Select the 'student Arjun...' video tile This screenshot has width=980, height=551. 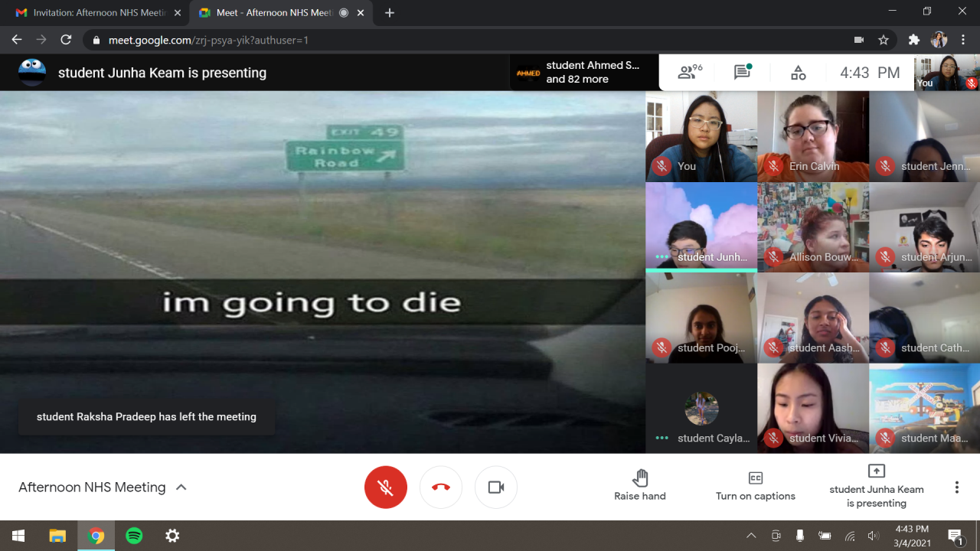tap(925, 227)
